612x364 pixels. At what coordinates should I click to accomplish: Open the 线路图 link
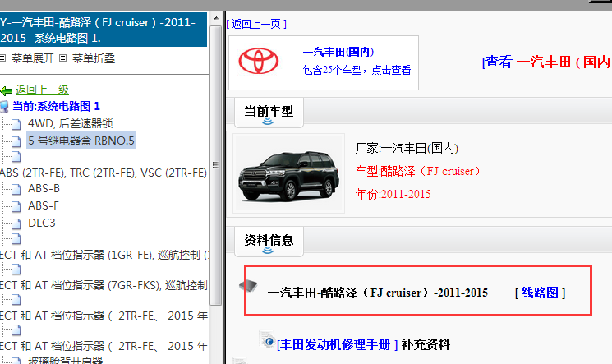541,293
